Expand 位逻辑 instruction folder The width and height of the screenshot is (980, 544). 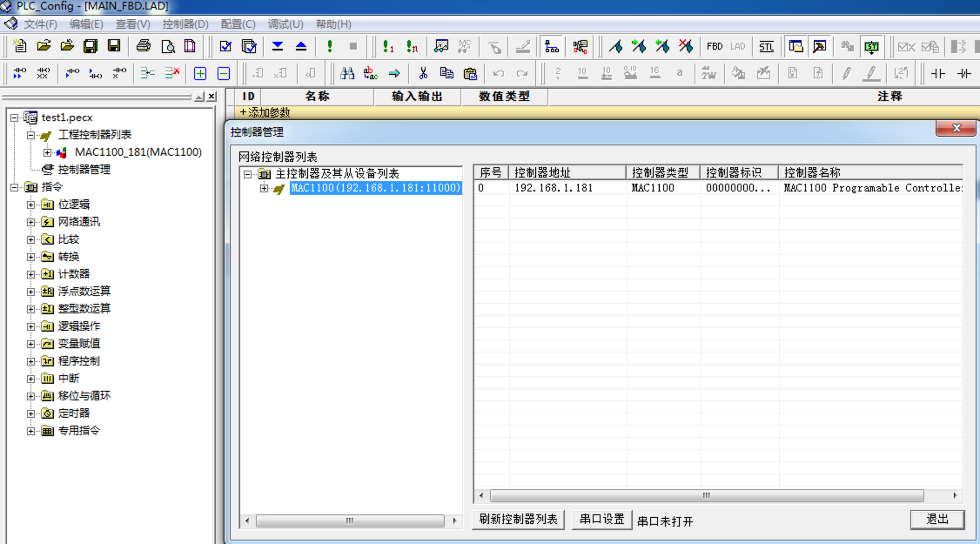pos(31,205)
